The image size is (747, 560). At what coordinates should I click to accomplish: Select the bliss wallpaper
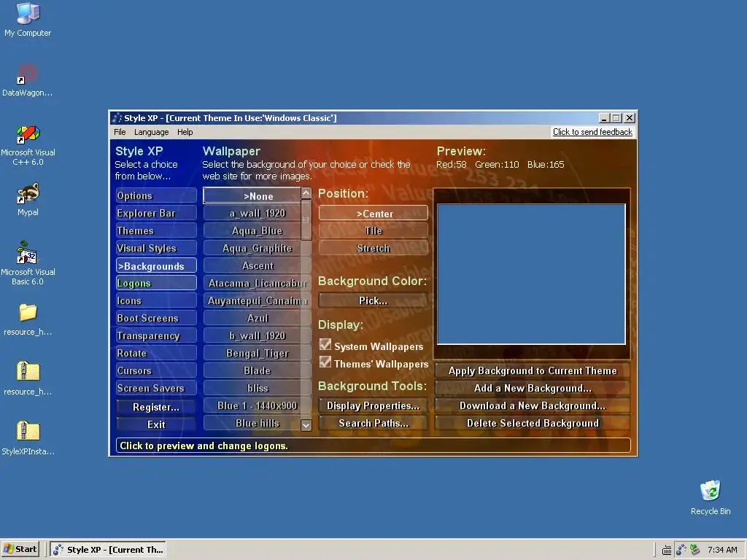252,388
